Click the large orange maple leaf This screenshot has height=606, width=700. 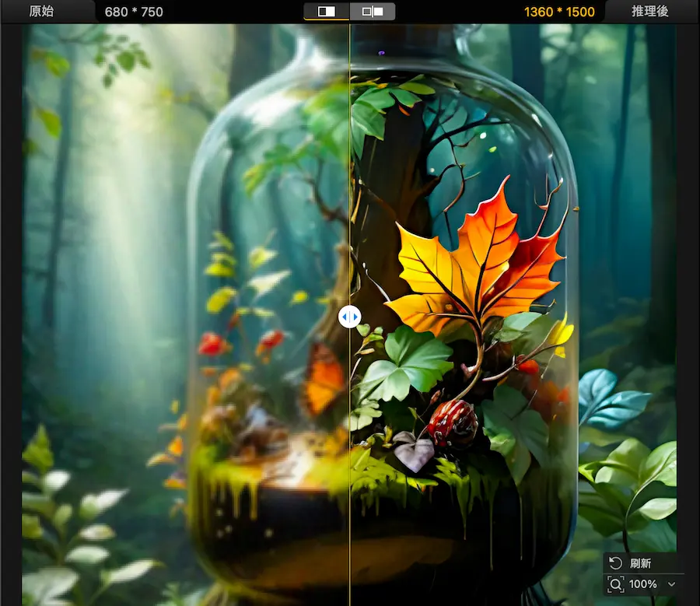point(474,257)
